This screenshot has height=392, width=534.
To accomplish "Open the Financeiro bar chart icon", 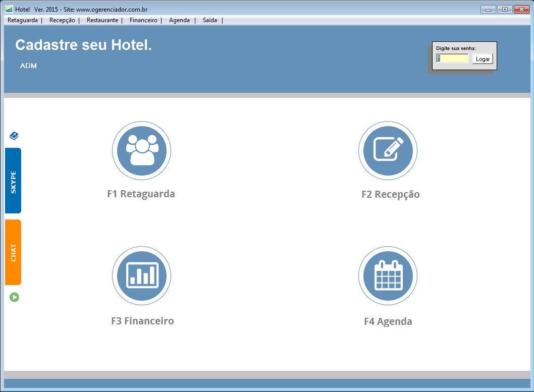I will tap(141, 276).
